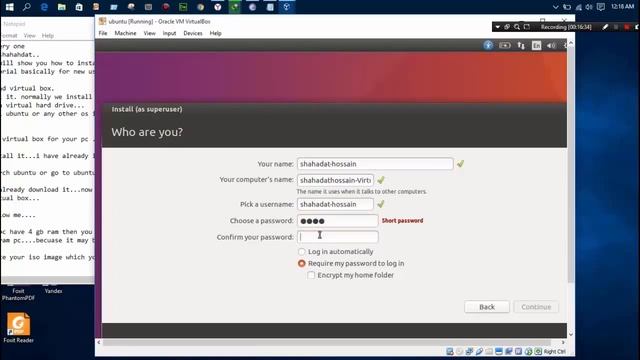Open Windows search magnifier icon
Screen dimensions: 640x360
[x=27, y=7]
